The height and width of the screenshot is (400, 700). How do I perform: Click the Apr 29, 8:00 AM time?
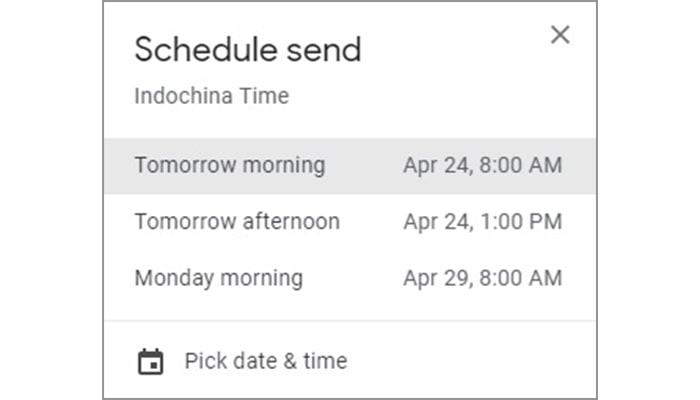click(x=482, y=277)
